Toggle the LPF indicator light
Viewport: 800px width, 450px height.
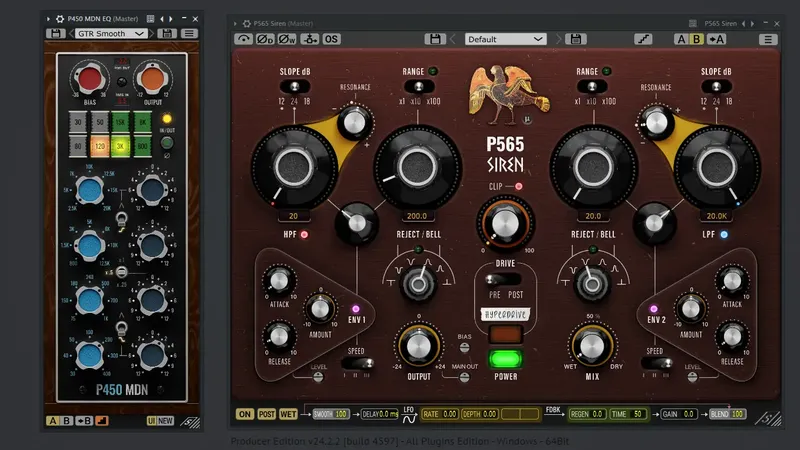(x=724, y=235)
